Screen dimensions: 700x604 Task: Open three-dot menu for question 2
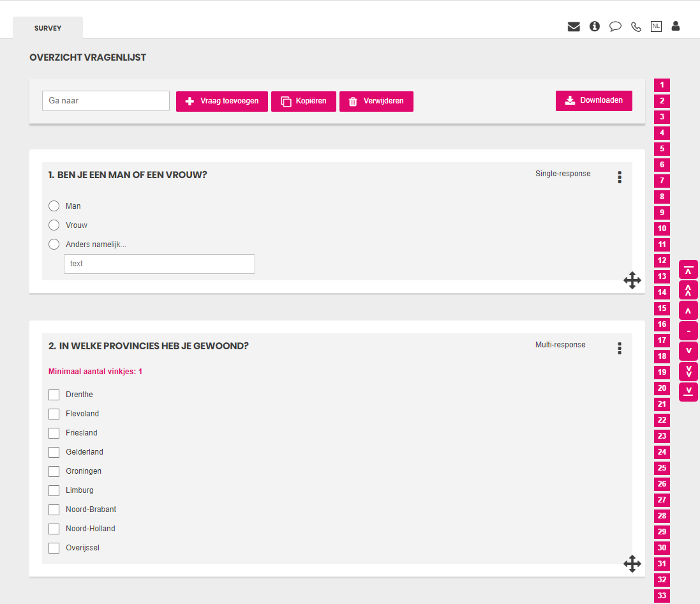click(620, 349)
